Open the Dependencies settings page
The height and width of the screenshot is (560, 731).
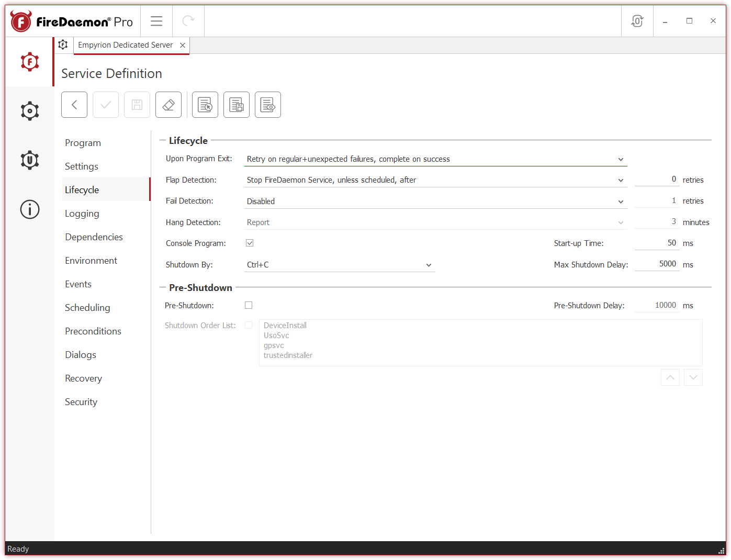click(94, 237)
